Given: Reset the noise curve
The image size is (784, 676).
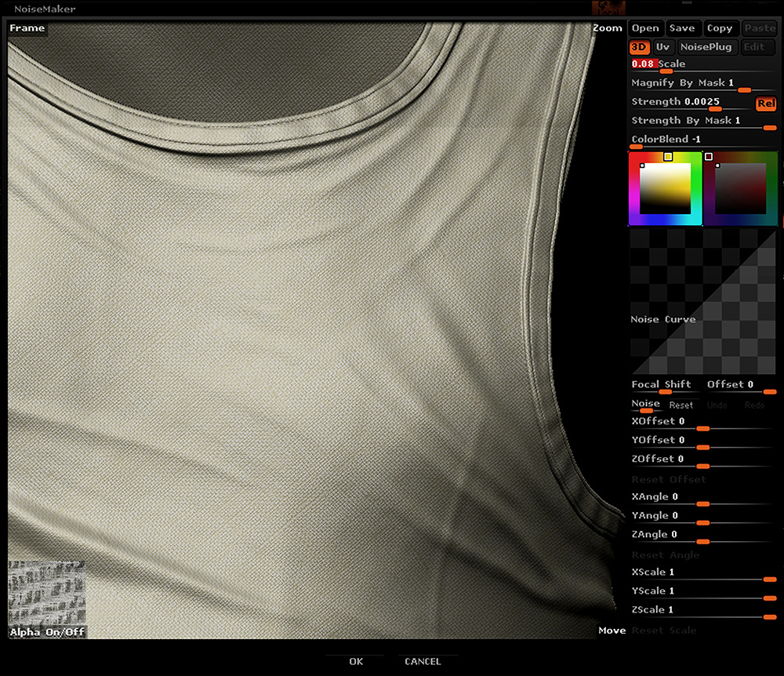Looking at the screenshot, I should tap(681, 405).
